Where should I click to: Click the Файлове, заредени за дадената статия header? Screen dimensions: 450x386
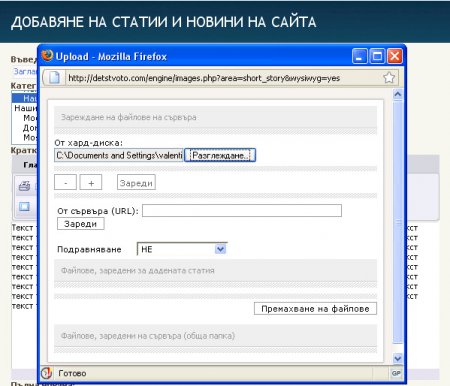tap(215, 270)
